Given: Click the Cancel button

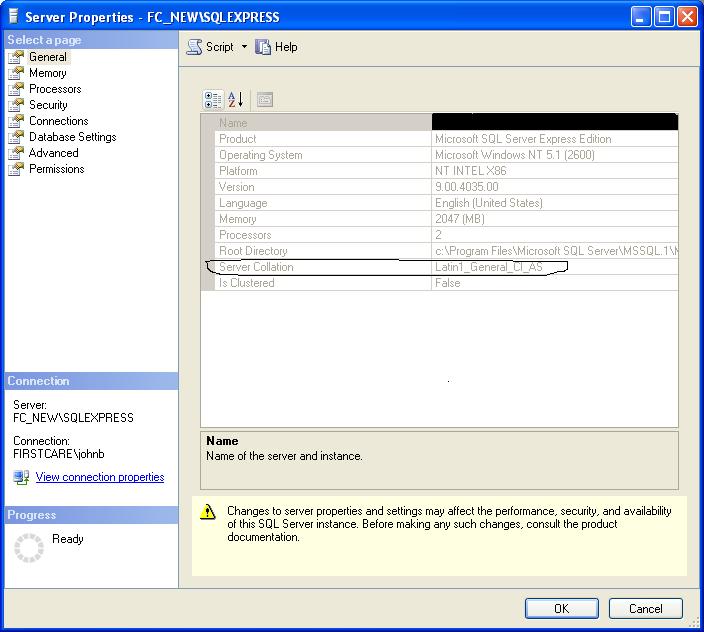Looking at the screenshot, I should [645, 609].
